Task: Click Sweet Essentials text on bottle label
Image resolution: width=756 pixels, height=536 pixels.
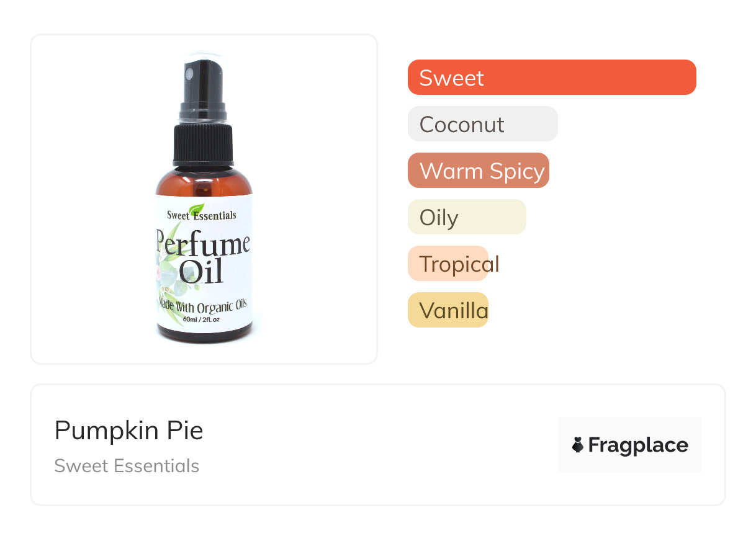Action: tap(202, 216)
